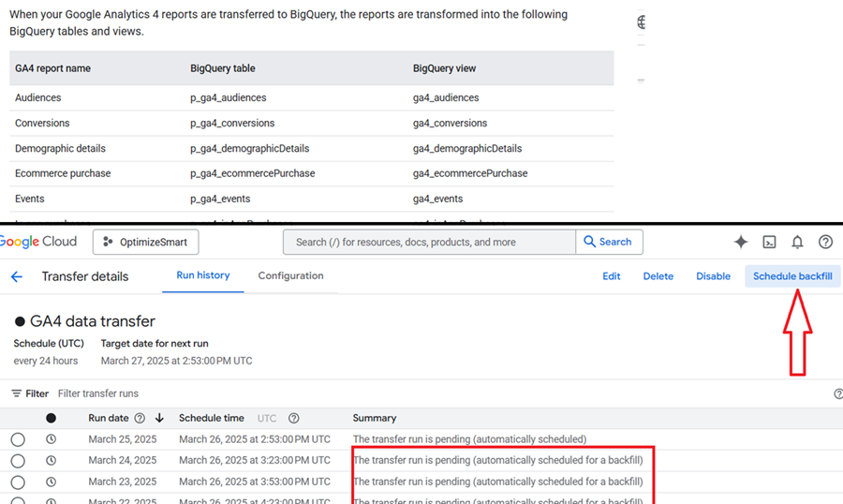The width and height of the screenshot is (843, 504).
Task: Open OptimizeSmart project selector
Action: pyautogui.click(x=146, y=242)
